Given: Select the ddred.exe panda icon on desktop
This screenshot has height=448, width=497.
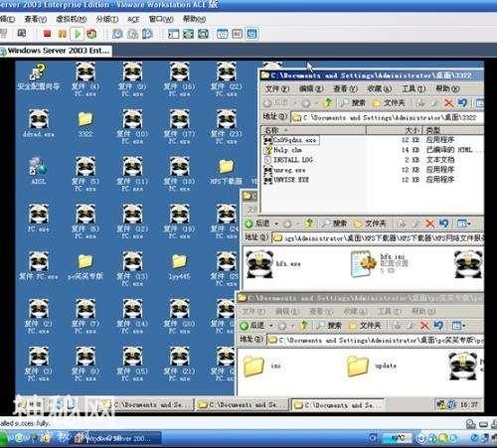Looking at the screenshot, I should click(x=39, y=123).
